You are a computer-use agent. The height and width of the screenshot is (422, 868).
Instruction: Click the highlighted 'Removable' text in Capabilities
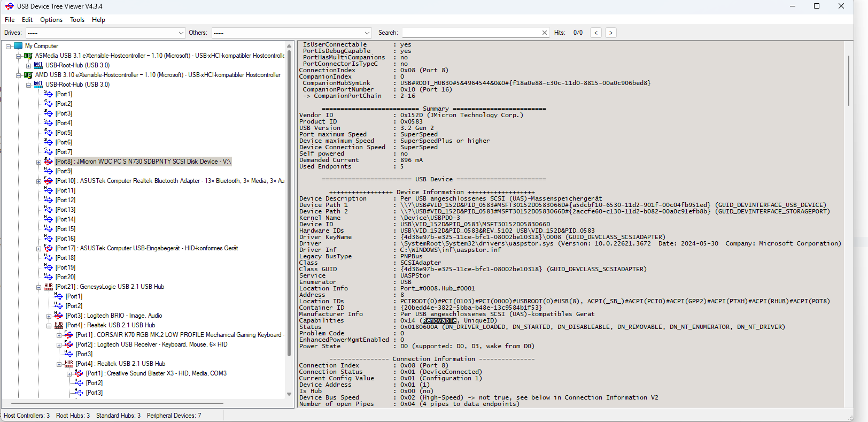[439, 320]
